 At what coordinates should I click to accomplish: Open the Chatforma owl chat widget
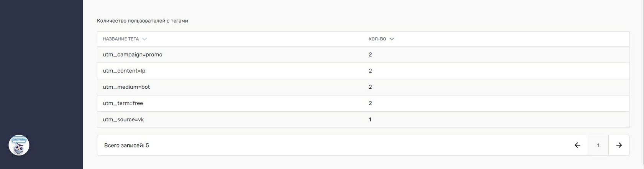tap(19, 145)
